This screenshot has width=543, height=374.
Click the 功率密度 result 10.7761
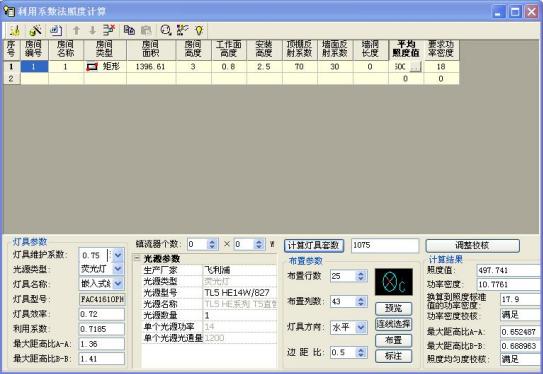click(x=508, y=285)
